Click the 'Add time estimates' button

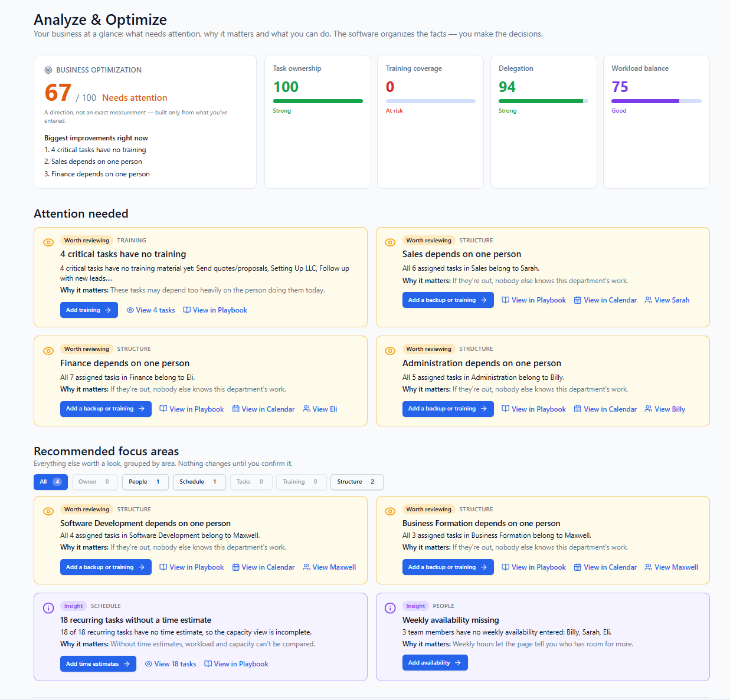[x=98, y=664]
